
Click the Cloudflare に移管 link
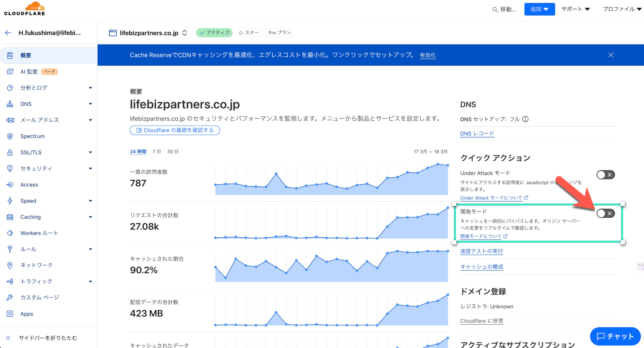pos(482,321)
